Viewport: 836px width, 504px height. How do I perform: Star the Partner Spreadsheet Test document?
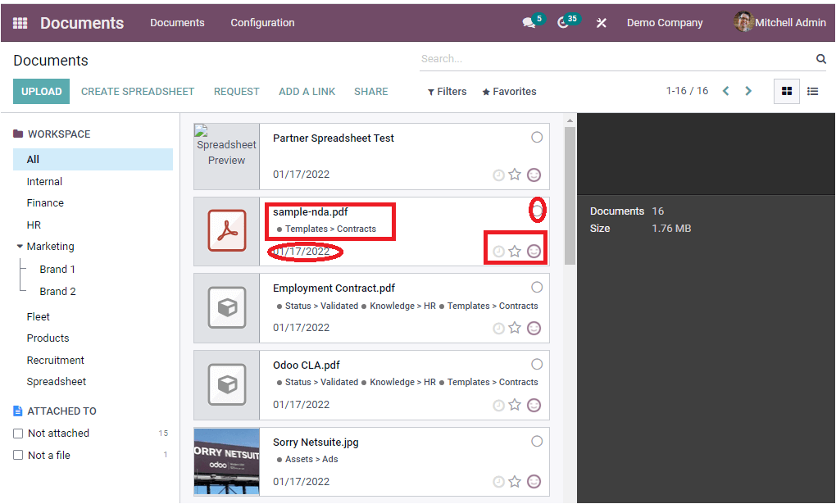[515, 175]
